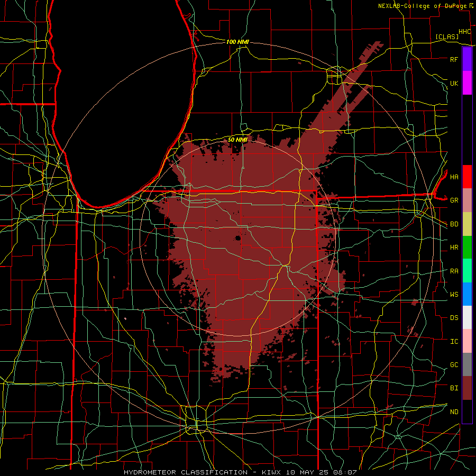This screenshot has height=476, width=476.
Task: Select the WS blue legend swatch
Action: 467,294
